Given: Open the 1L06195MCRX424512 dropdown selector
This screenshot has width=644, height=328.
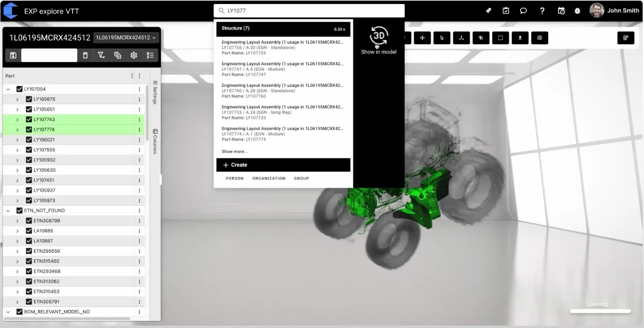Looking at the screenshot, I should [126, 38].
